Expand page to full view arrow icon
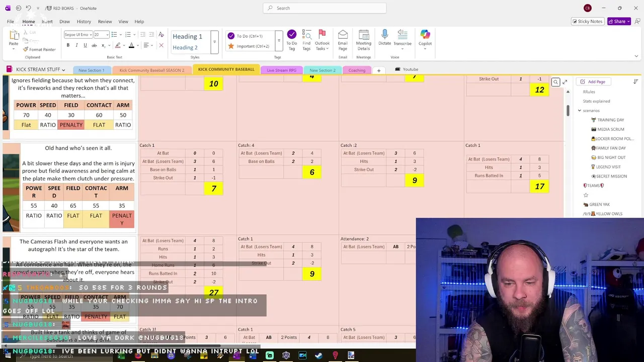 click(565, 82)
